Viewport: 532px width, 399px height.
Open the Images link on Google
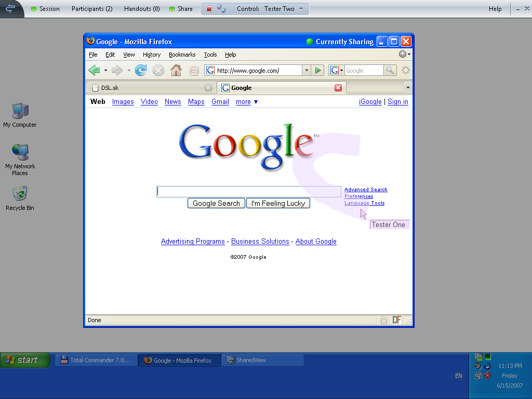[123, 102]
